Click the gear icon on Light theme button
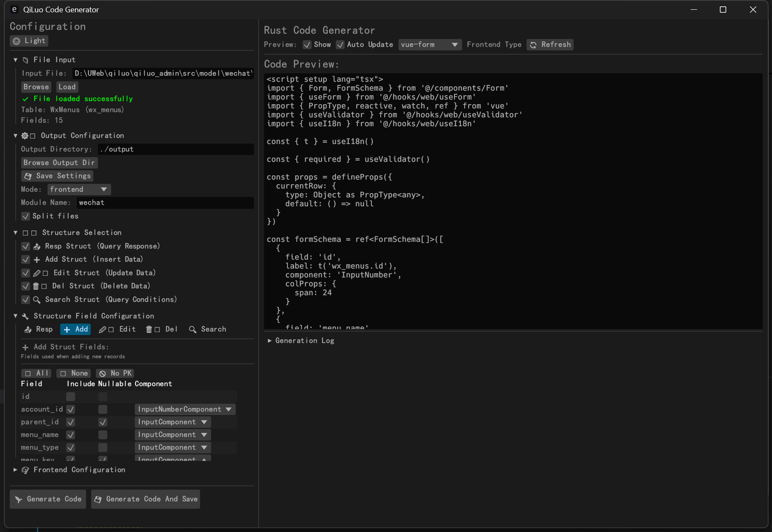 pyautogui.click(x=17, y=41)
